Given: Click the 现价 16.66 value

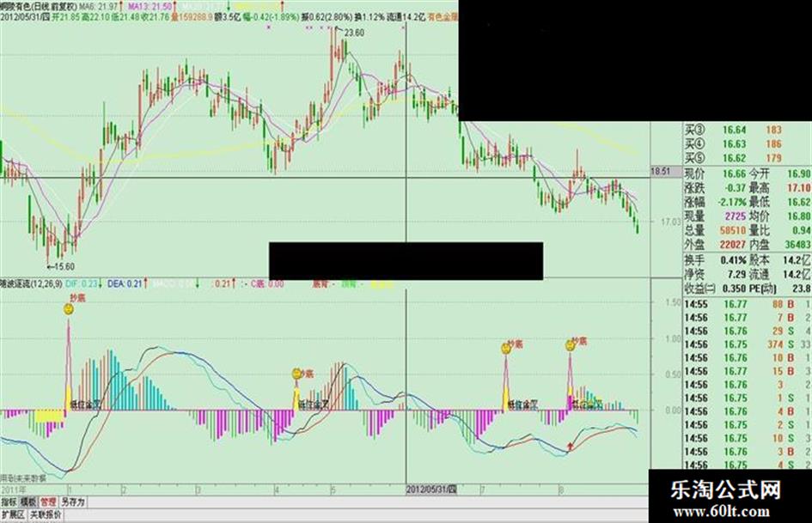Looking at the screenshot, I should pyautogui.click(x=735, y=174).
